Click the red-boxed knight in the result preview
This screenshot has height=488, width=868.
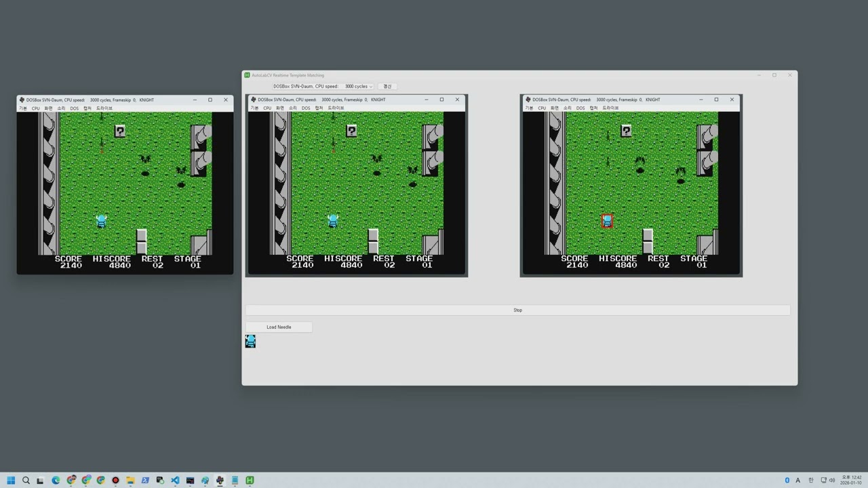pyautogui.click(x=607, y=221)
